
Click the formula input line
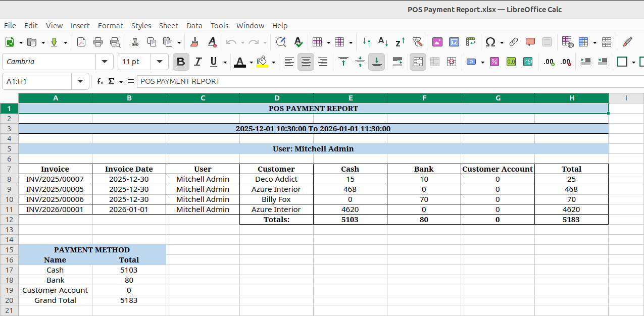click(x=390, y=81)
